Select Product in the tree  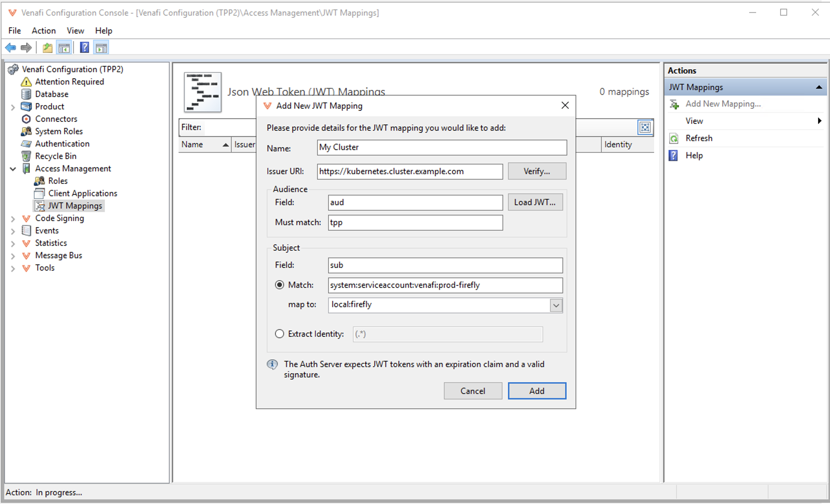pyautogui.click(x=50, y=107)
